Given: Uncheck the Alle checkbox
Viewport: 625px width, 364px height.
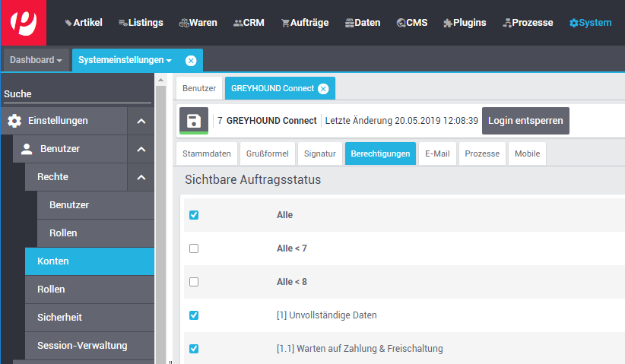Looking at the screenshot, I should (x=194, y=215).
